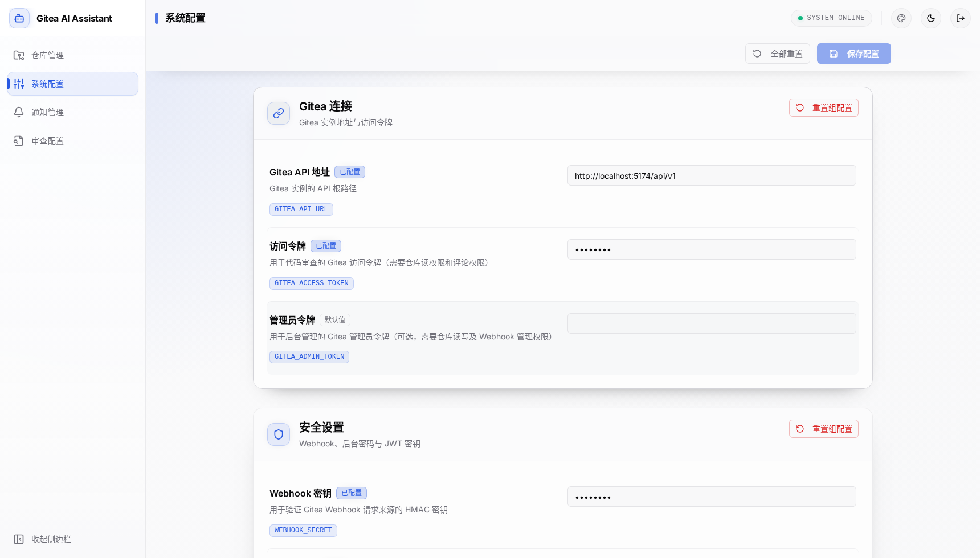The width and height of the screenshot is (980, 558).
Task: Click the 'Webhook、后台密码与 JWT 密钥' subtitle
Action: coord(360,444)
